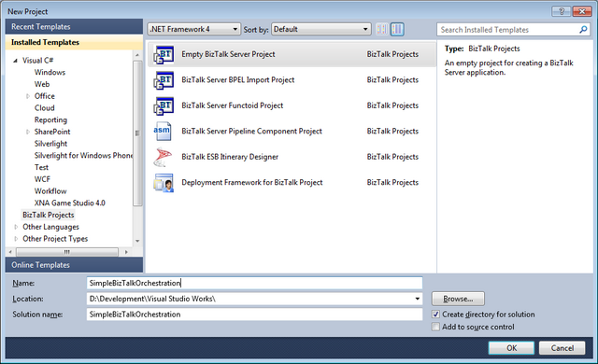Click the project Name input field

(x=254, y=283)
